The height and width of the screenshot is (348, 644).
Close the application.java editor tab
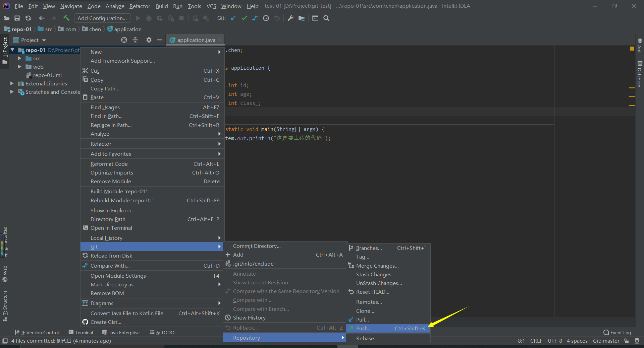[220, 40]
